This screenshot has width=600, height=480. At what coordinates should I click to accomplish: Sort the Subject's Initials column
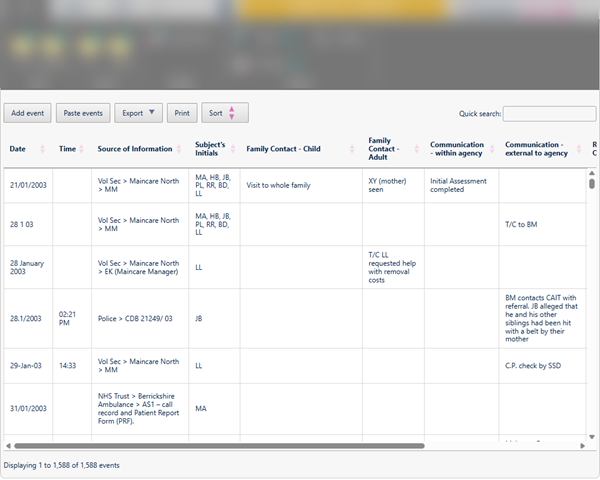pos(233,149)
